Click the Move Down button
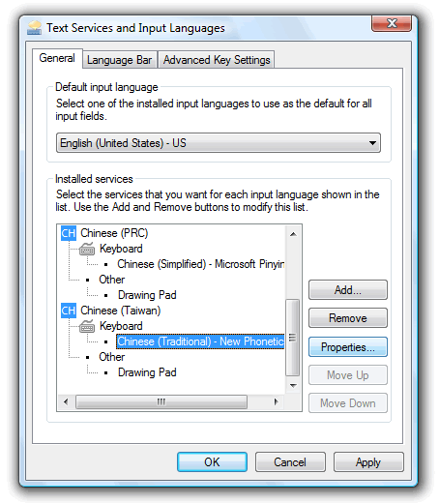The image size is (439, 504). coord(348,403)
